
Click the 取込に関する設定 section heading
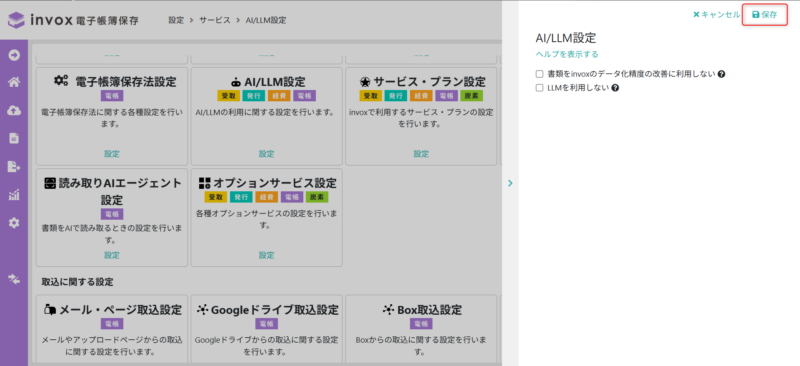78,281
